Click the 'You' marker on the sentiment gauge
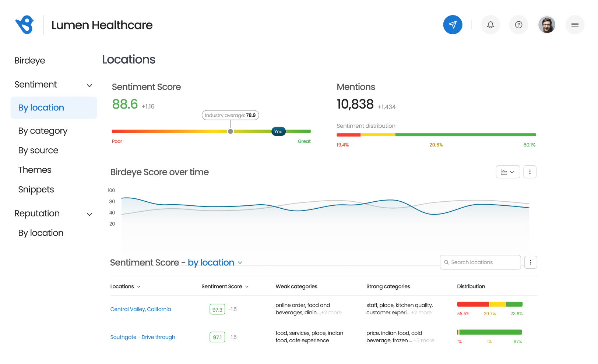598x364 pixels. pyautogui.click(x=278, y=131)
